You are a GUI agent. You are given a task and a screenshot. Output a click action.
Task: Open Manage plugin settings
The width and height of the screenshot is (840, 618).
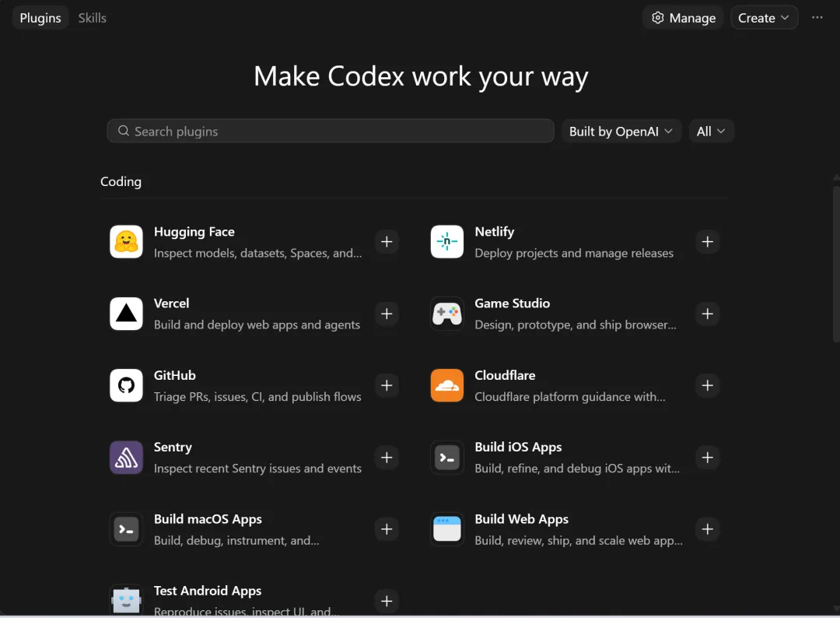[x=683, y=18]
